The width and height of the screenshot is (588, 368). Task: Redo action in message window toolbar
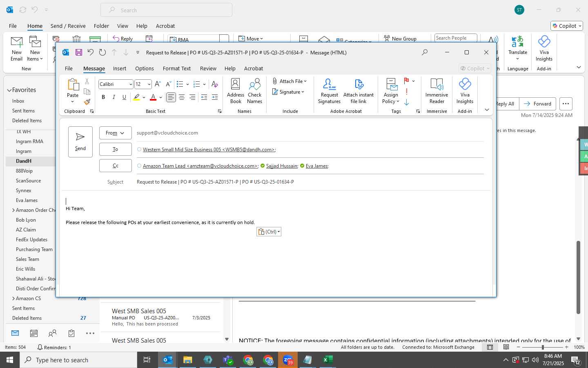pyautogui.click(x=102, y=52)
